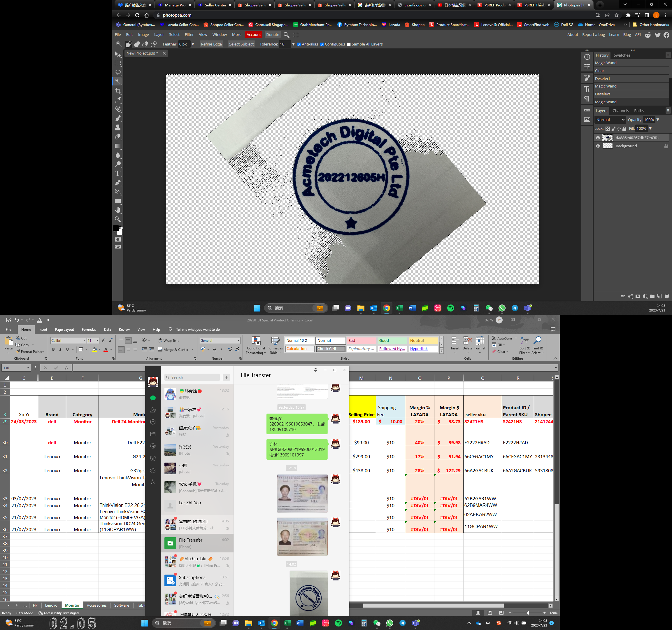Select the Hand tool
The height and width of the screenshot is (630, 672).
(117, 210)
